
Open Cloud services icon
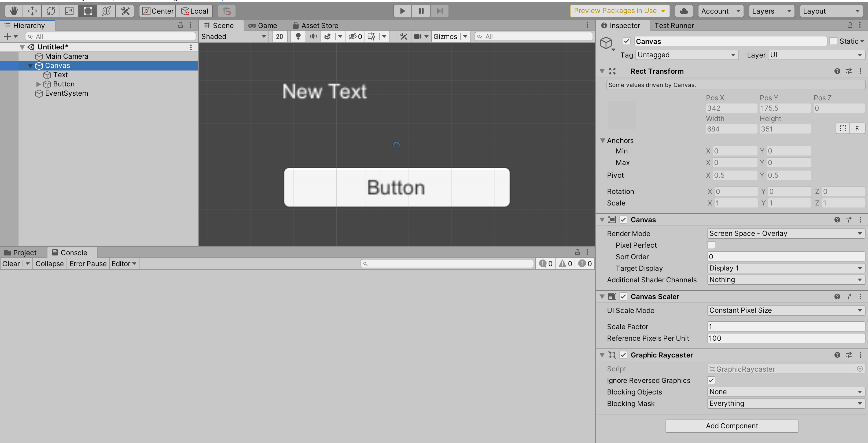tap(684, 11)
